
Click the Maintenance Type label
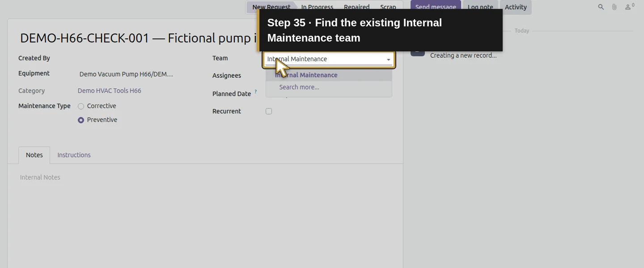pyautogui.click(x=44, y=106)
